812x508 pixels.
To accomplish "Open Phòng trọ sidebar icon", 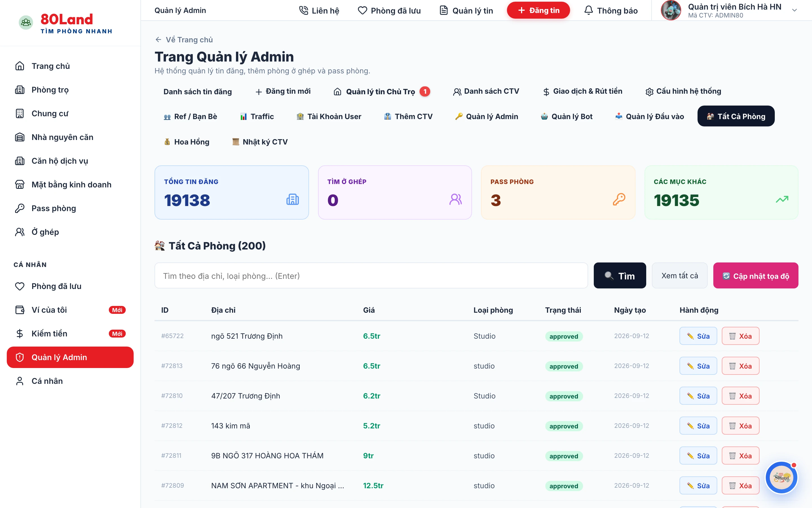I will click(x=20, y=90).
